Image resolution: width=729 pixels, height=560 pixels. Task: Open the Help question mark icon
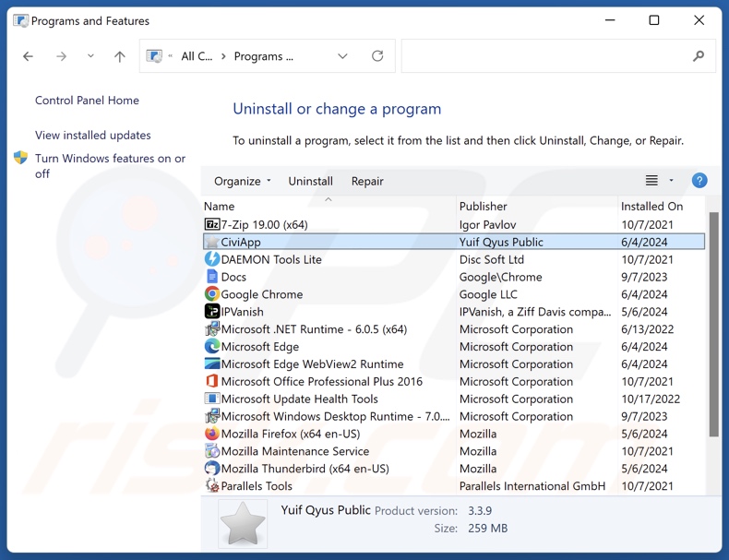point(699,181)
